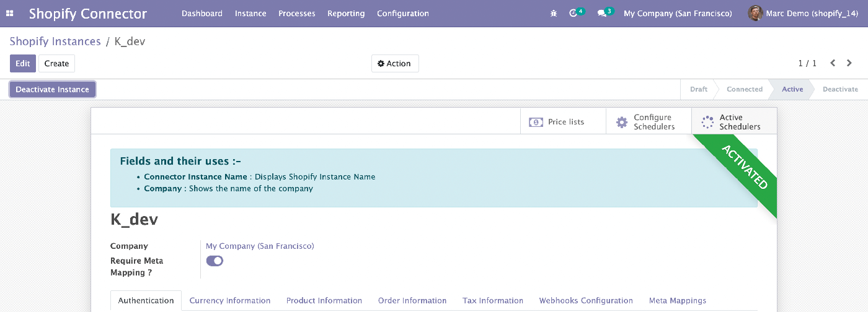Viewport: 868px width, 312px height.
Task: Switch to the Order Information tab
Action: click(x=412, y=300)
